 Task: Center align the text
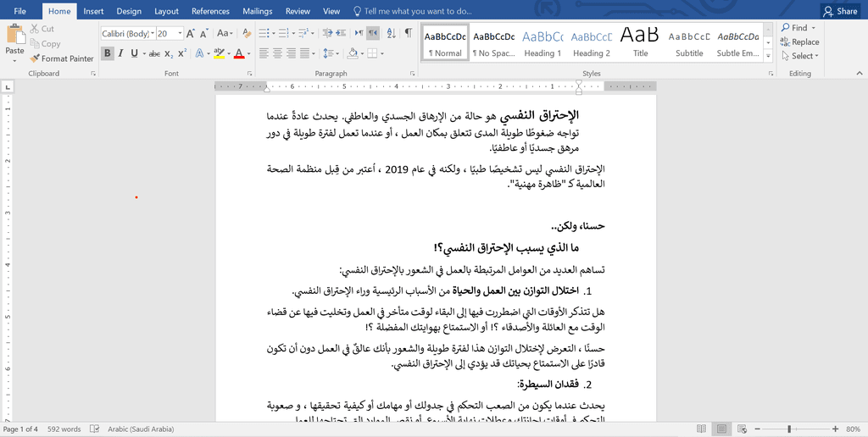[x=277, y=53]
